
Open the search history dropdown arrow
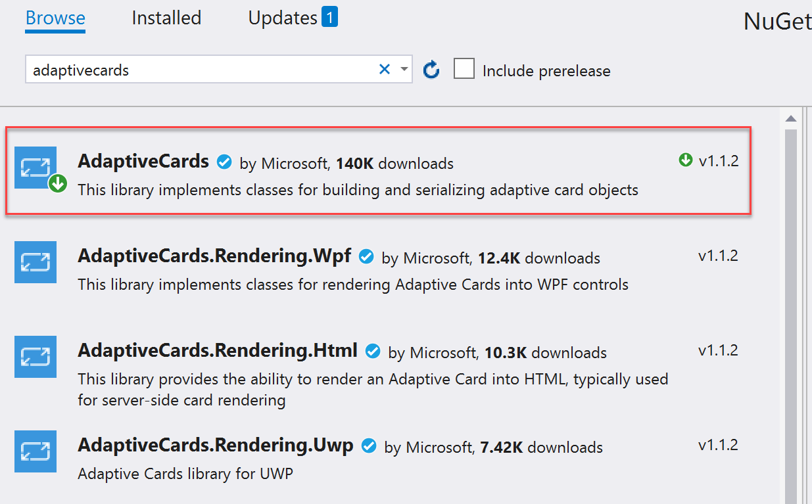click(403, 68)
